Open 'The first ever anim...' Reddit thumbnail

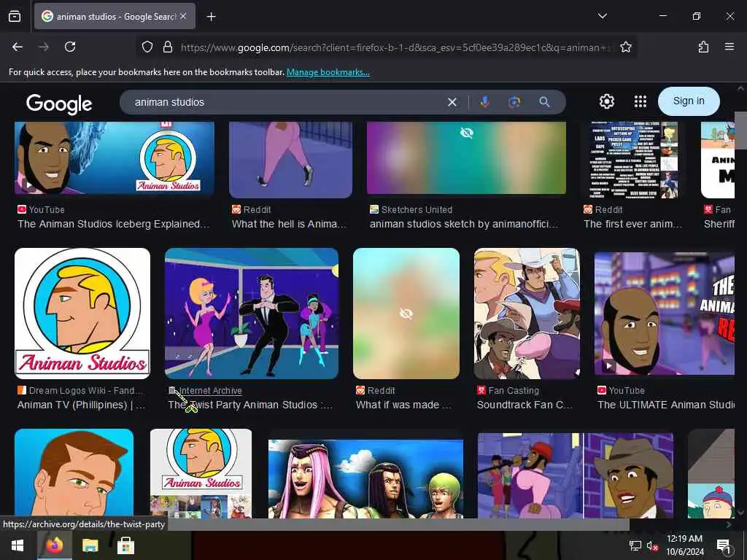click(634, 160)
